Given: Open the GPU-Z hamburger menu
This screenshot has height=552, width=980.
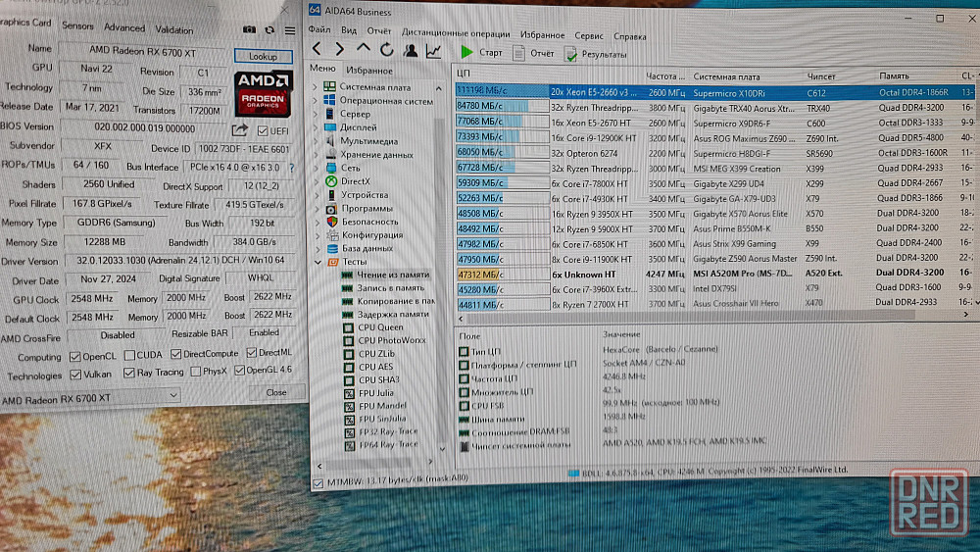Looking at the screenshot, I should pos(290,30).
